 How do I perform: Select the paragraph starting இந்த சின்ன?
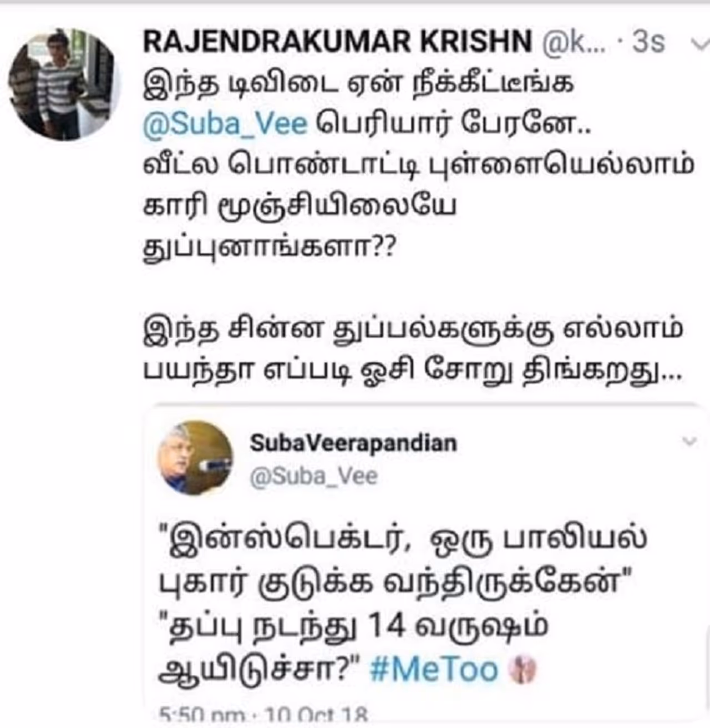[x=414, y=350]
